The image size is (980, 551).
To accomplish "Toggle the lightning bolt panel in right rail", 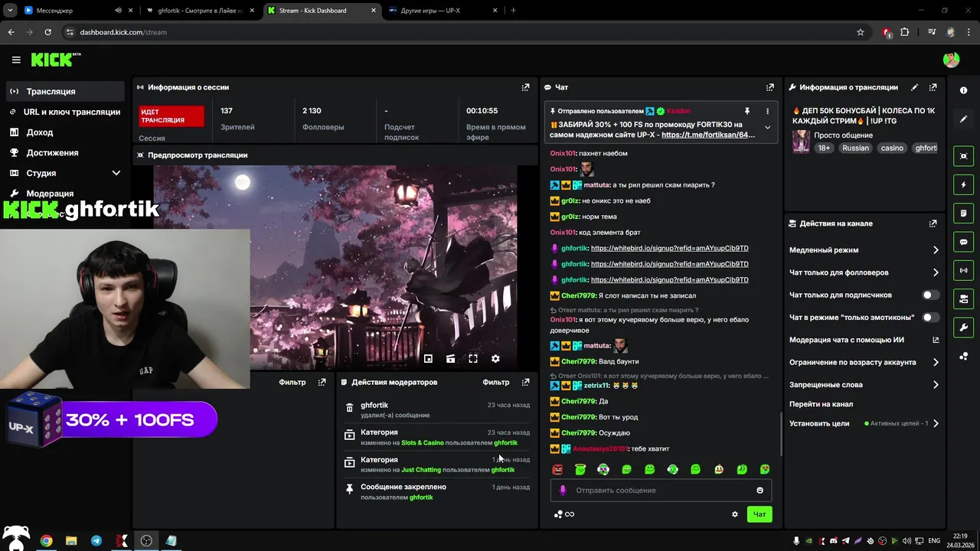I will [x=963, y=184].
